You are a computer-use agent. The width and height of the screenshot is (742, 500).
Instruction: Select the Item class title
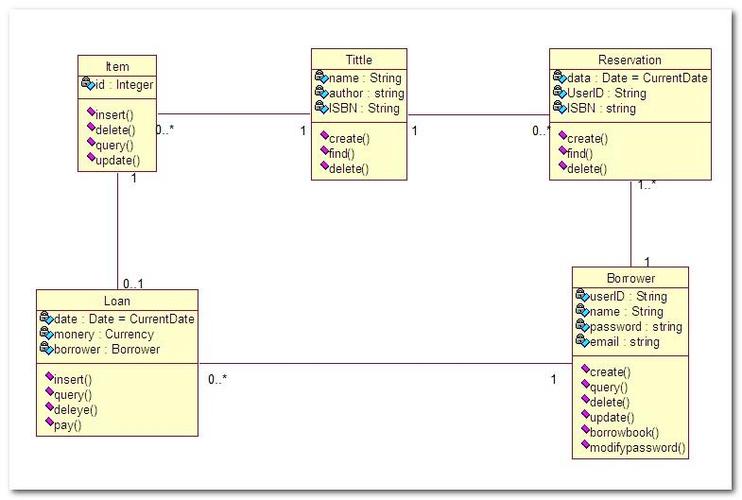pyautogui.click(x=117, y=66)
